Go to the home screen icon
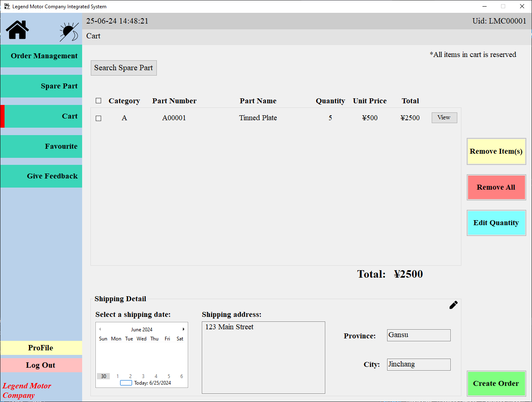Viewport: 532px width, 402px height. coord(17,30)
